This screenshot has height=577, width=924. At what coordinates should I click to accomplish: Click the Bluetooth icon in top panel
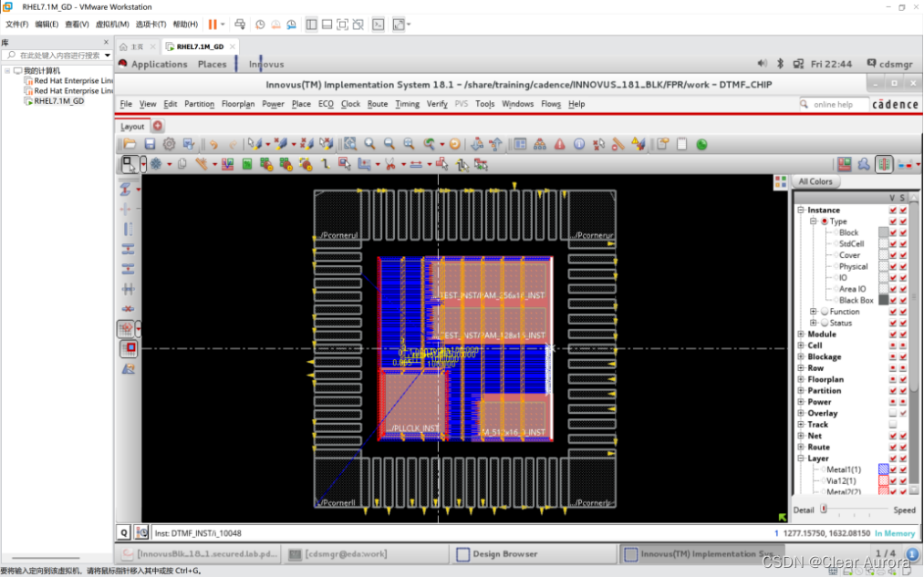[780, 64]
